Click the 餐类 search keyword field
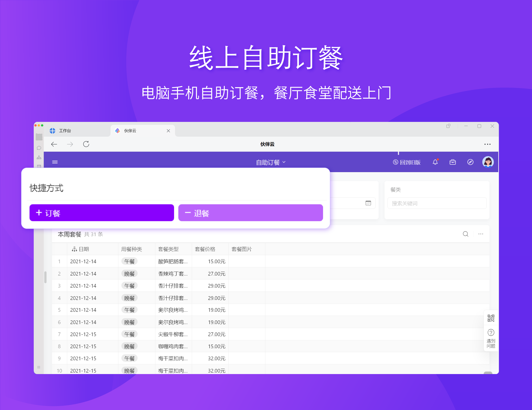The image size is (532, 410). (437, 203)
